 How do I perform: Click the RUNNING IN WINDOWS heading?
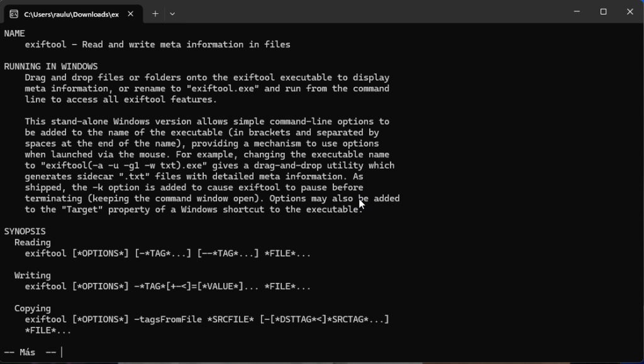[x=51, y=65]
